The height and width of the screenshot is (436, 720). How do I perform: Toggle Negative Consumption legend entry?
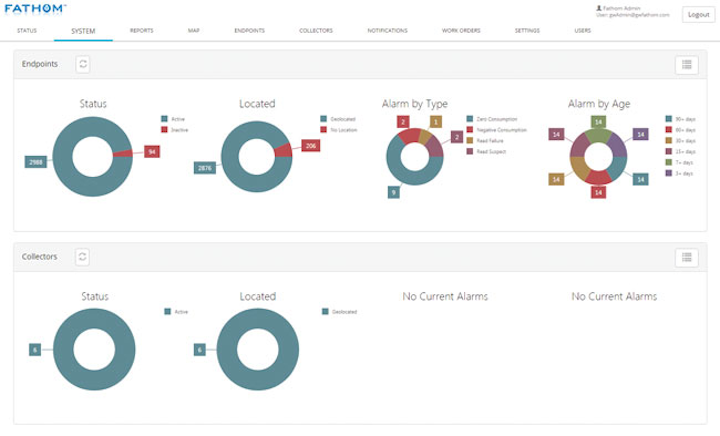(497, 130)
